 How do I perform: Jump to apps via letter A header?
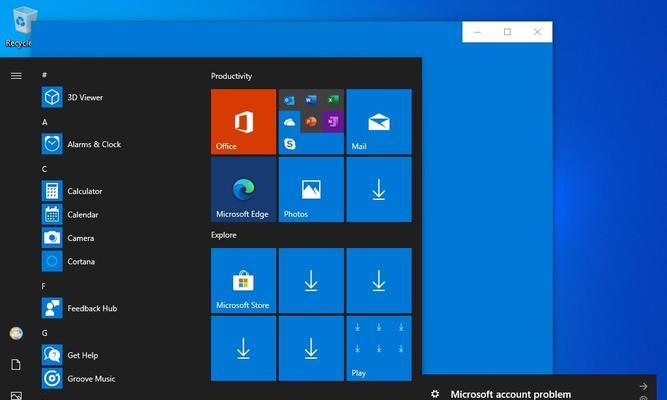pos(44,122)
